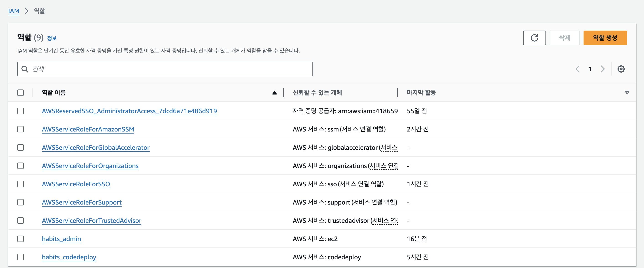Sort by 신뢰할 수 있는 개체 header

click(317, 93)
